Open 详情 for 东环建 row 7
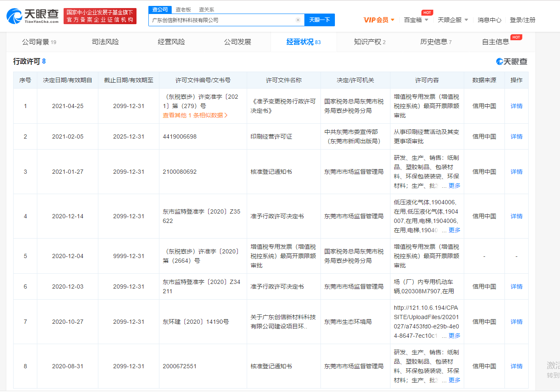Image resolution: width=560 pixels, height=392 pixels. pyautogui.click(x=516, y=322)
